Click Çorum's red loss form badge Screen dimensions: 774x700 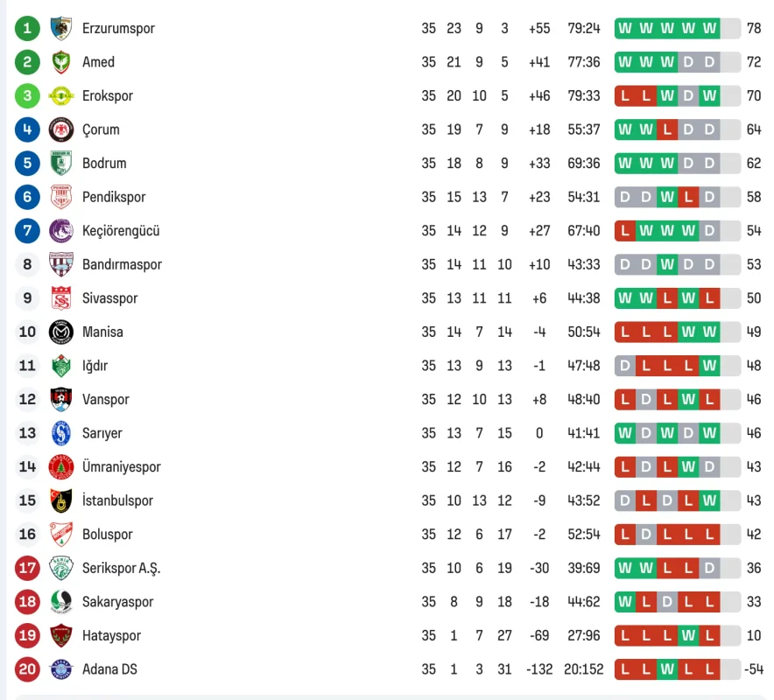click(667, 129)
